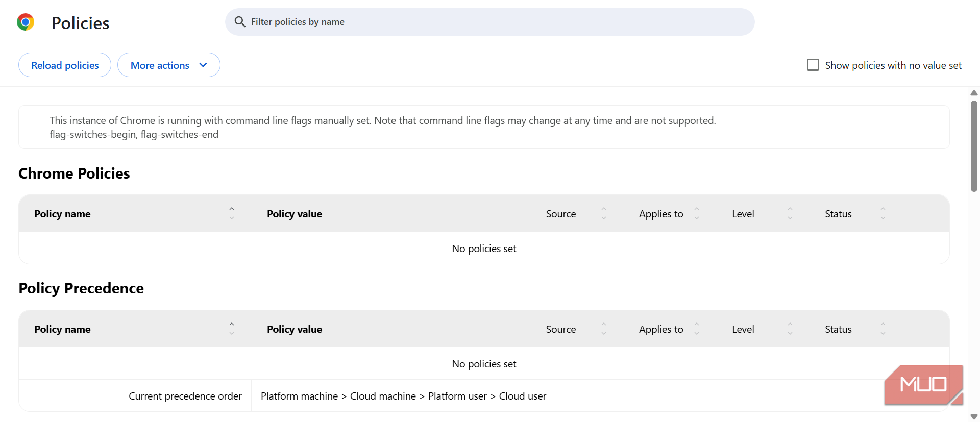Viewport: 980px width, 422px height.
Task: Click the "Policies" page title
Action: tap(81, 23)
